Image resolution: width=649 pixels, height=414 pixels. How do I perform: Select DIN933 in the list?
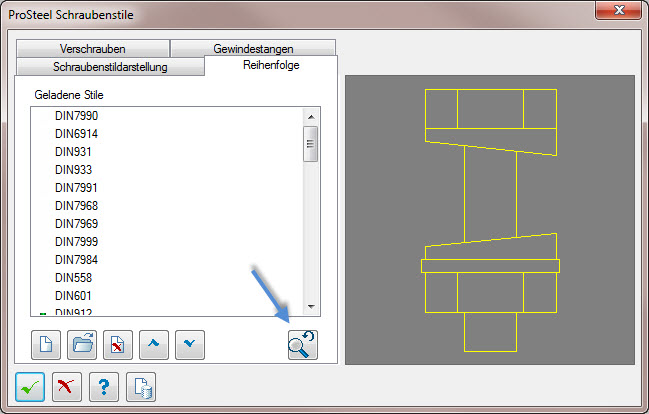pyautogui.click(x=73, y=170)
